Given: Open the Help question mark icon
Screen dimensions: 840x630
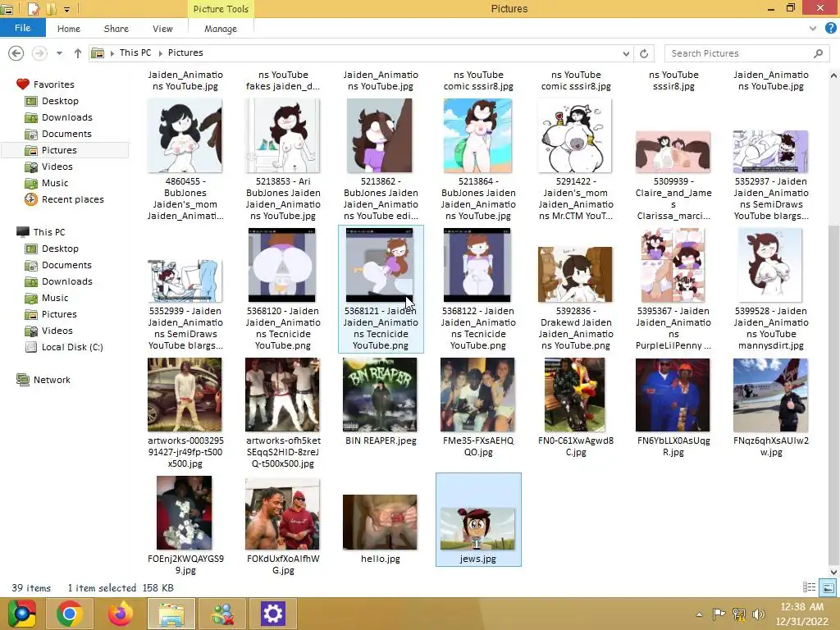Looking at the screenshot, I should [830, 28].
